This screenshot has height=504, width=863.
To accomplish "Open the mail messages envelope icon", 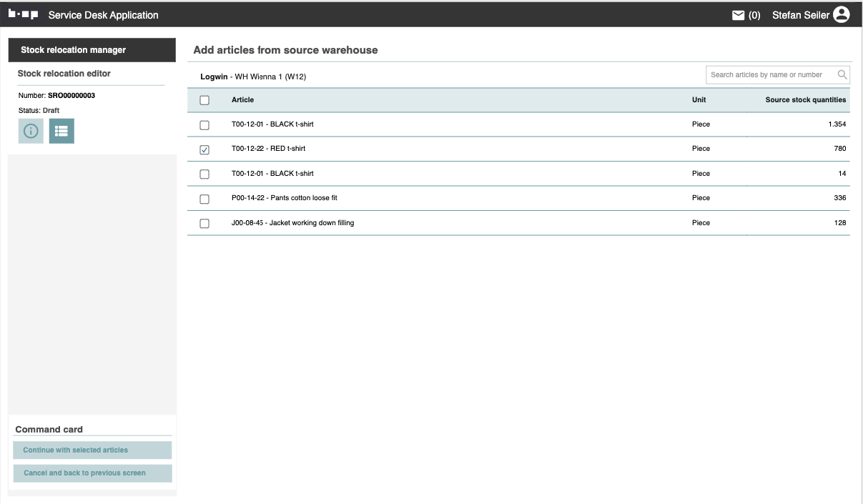I will [739, 15].
